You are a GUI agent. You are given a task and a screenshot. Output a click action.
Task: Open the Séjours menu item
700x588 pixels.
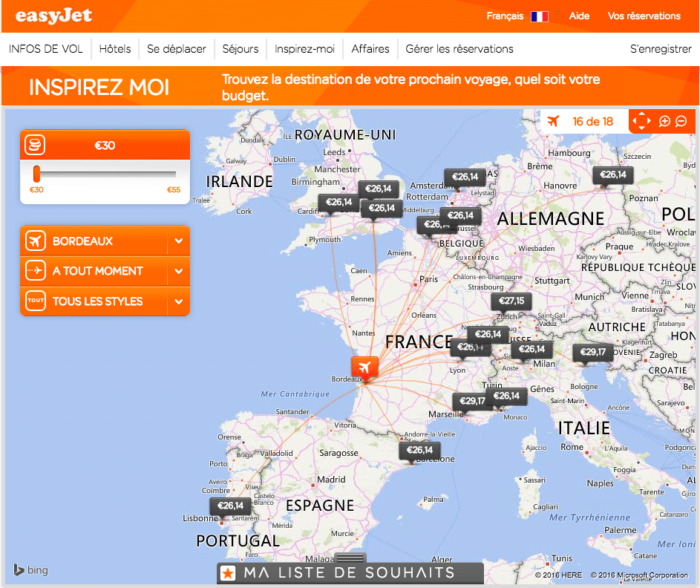(x=241, y=49)
